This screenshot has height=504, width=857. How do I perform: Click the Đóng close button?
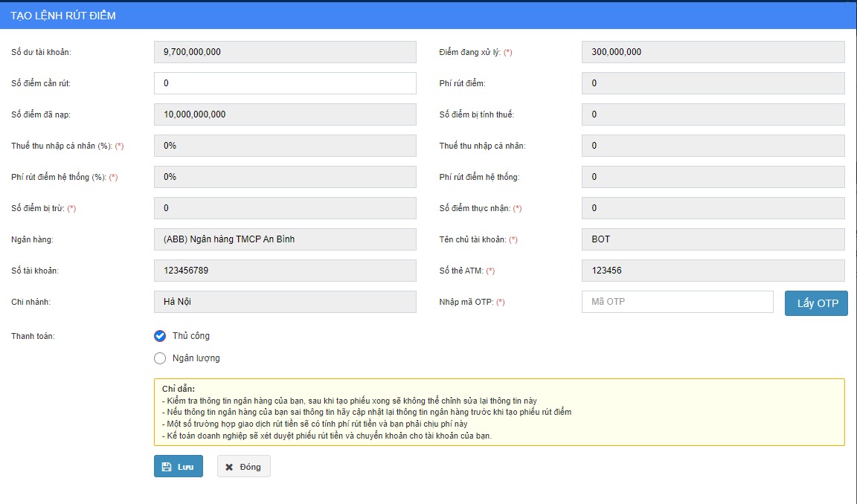pos(243,466)
